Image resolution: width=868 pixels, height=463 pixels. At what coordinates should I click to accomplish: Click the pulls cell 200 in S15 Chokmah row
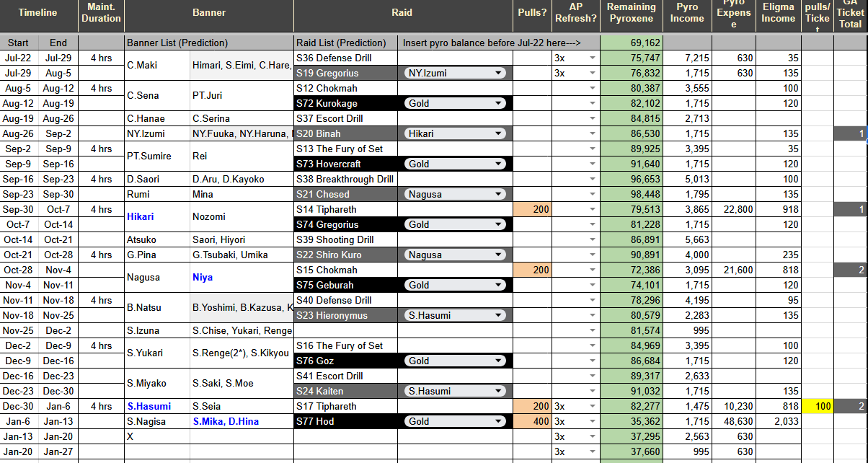(x=532, y=270)
